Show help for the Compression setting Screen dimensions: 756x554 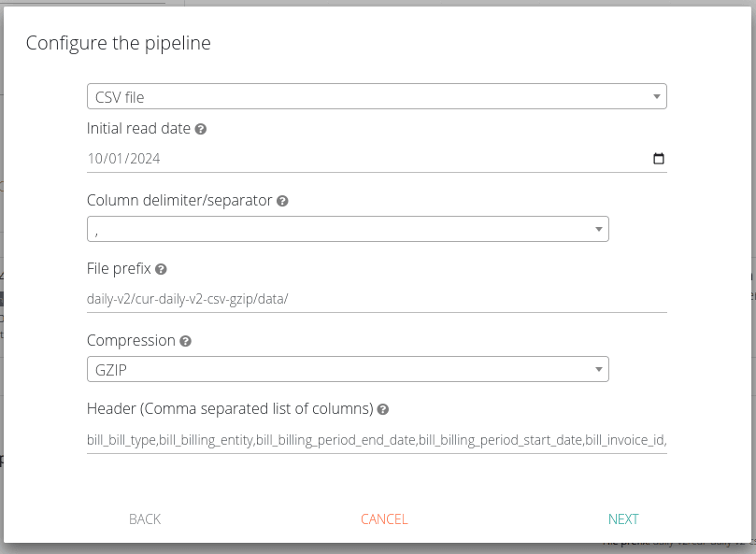point(185,341)
